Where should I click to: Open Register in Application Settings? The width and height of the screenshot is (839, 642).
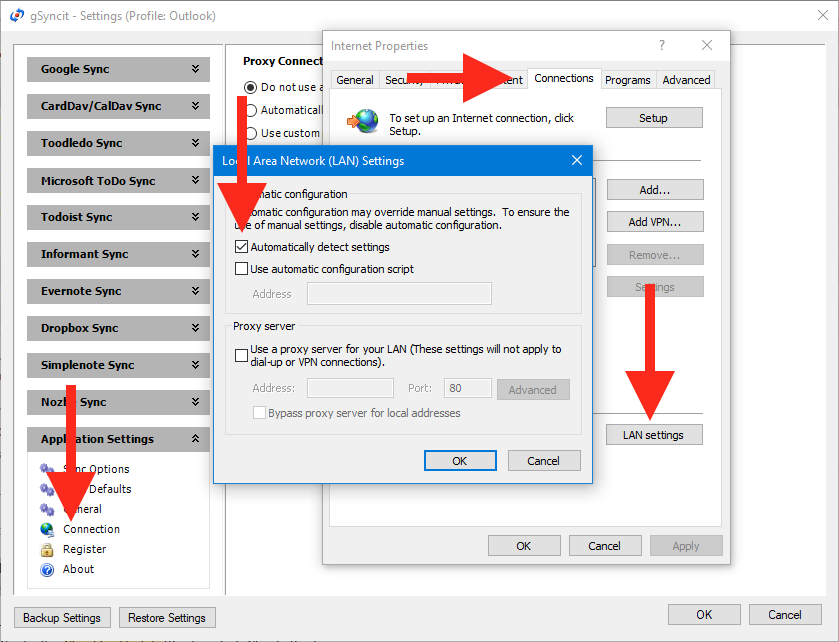[85, 549]
